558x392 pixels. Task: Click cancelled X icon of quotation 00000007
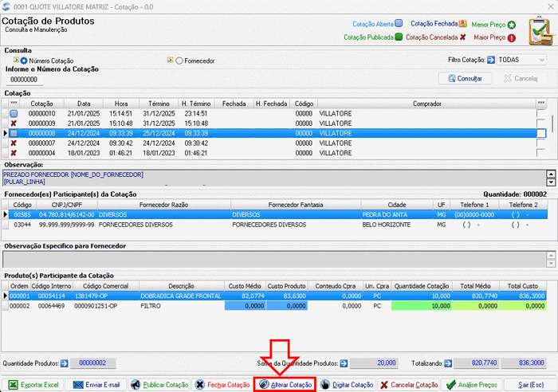(14, 143)
